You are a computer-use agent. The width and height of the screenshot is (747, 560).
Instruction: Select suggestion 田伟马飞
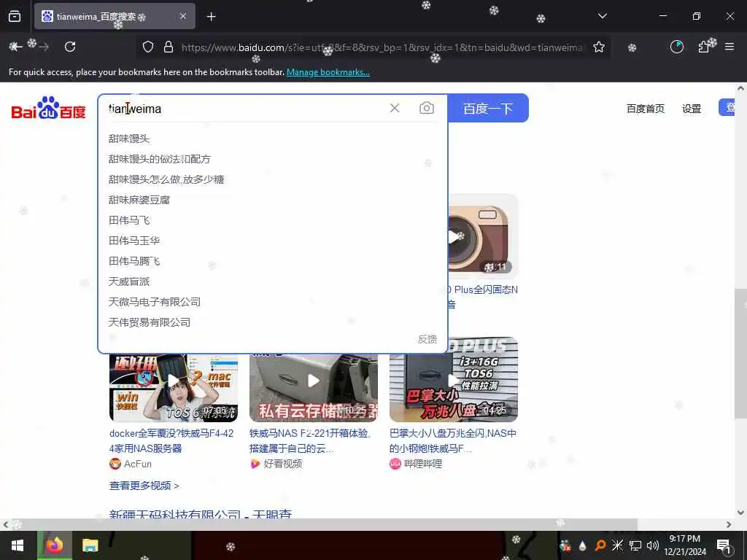tap(129, 220)
